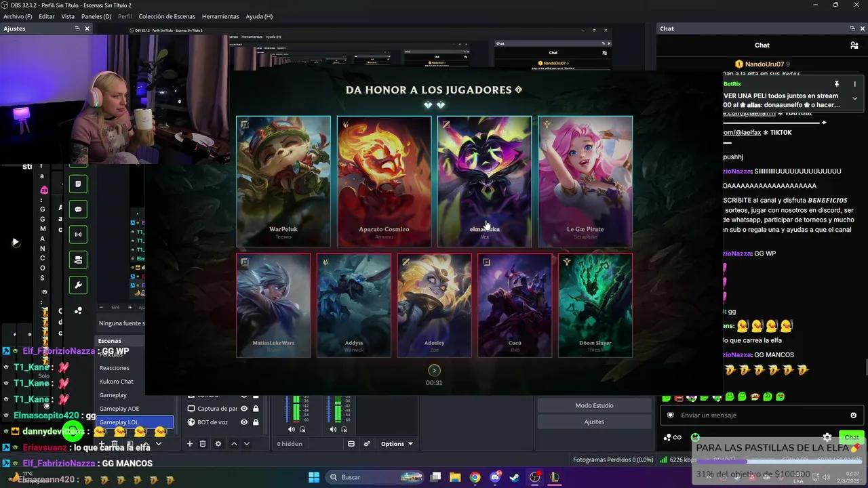Open the Colección de Escenas menu
868x488 pixels.
click(x=167, y=16)
